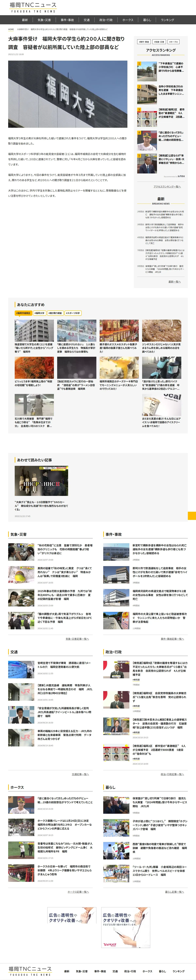Open recommended article 防犯カメラに犯行の一部始終
Viewport: 196px width, 980px height.
coord(76,385)
